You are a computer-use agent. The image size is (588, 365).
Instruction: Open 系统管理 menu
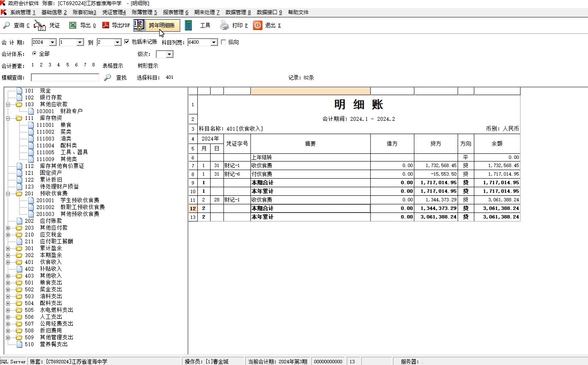pos(23,12)
